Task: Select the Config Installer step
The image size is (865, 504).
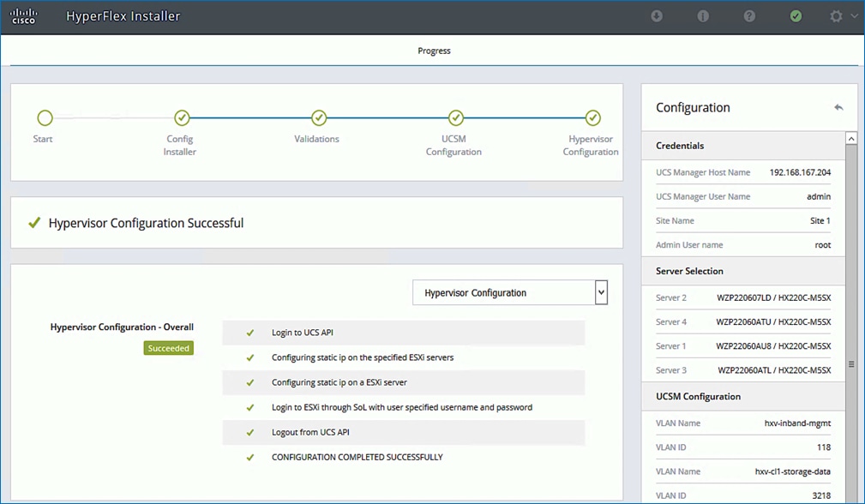Action: tap(181, 118)
